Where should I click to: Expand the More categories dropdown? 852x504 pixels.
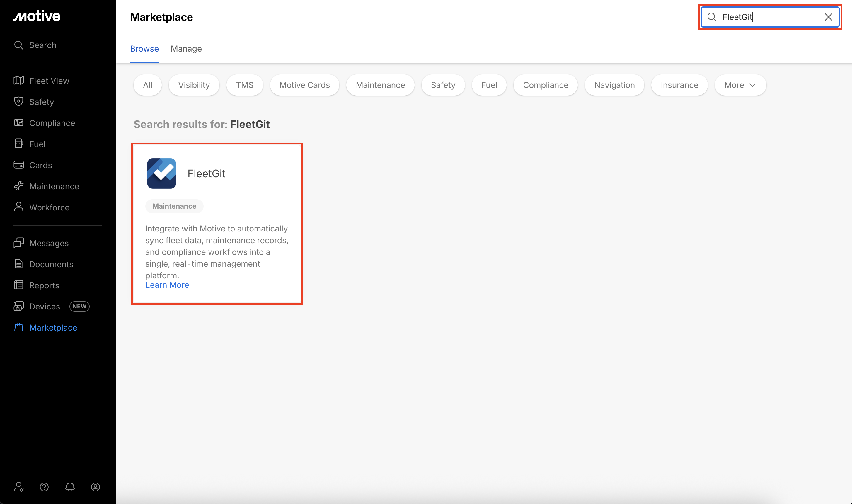click(740, 85)
